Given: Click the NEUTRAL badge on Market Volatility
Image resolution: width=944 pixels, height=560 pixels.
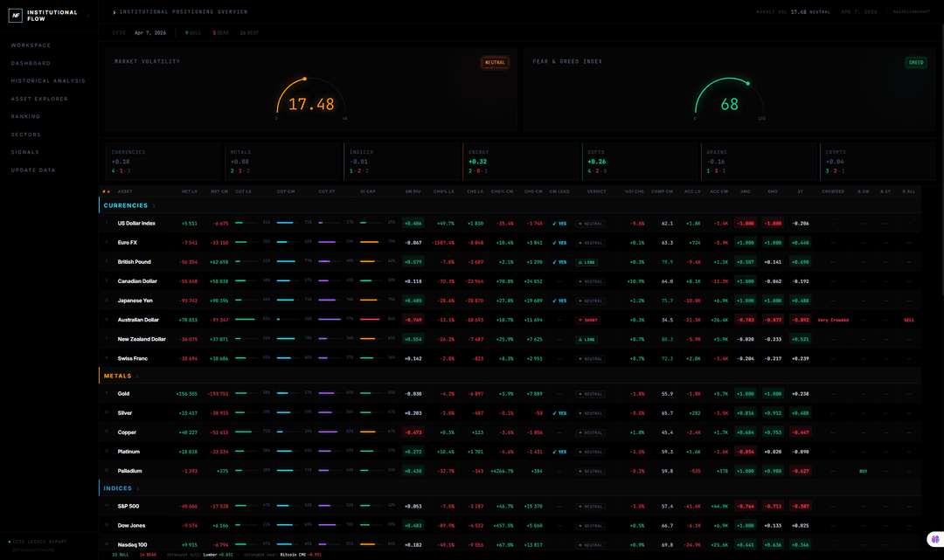Looking at the screenshot, I should pos(495,63).
